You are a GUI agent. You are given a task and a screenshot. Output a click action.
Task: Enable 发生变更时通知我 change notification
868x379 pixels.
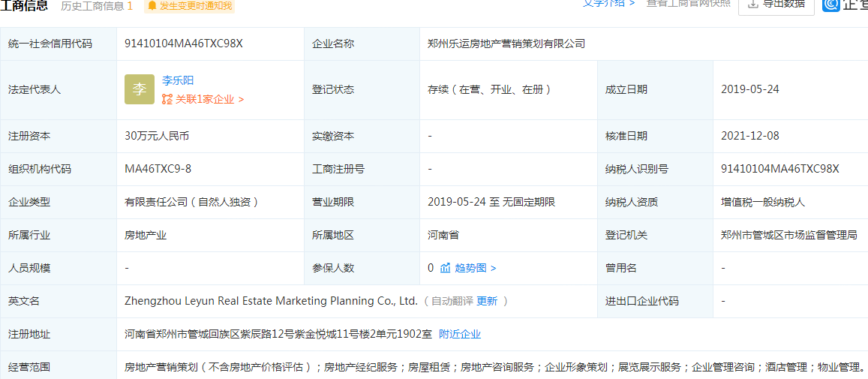coord(189,6)
